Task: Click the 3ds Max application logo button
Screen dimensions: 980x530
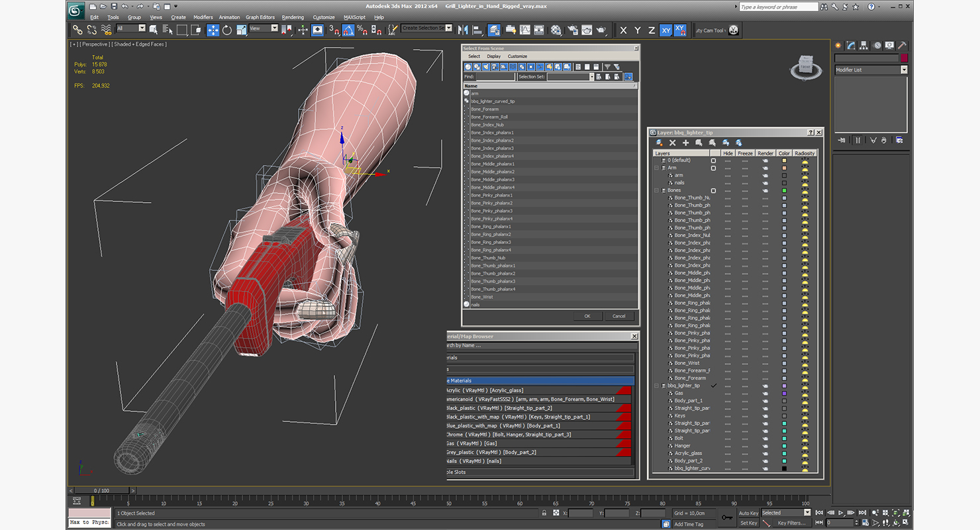Action: click(76, 10)
